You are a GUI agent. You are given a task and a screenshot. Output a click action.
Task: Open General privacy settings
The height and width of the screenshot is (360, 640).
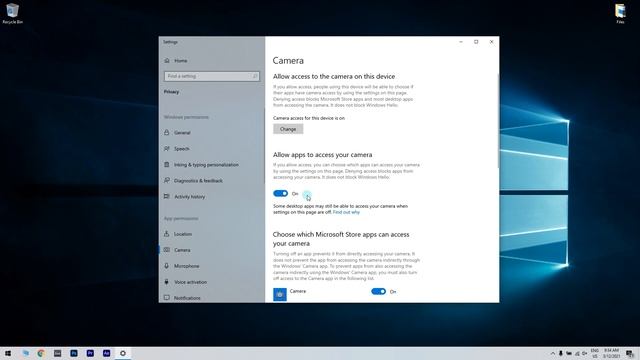pyautogui.click(x=182, y=133)
